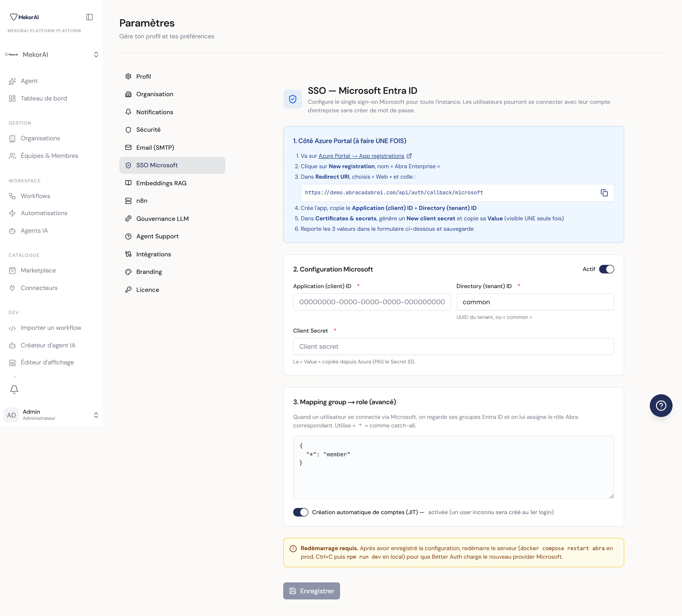Toggle the Actif switch for the Microsoft configuration
Viewport: 682px width, 616px height.
[606, 269]
